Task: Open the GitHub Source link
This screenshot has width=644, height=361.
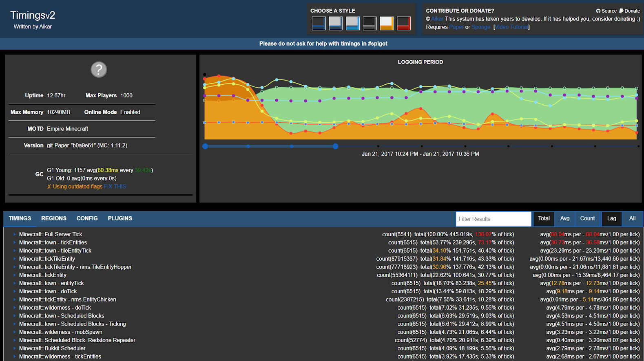Action: pyautogui.click(x=606, y=11)
